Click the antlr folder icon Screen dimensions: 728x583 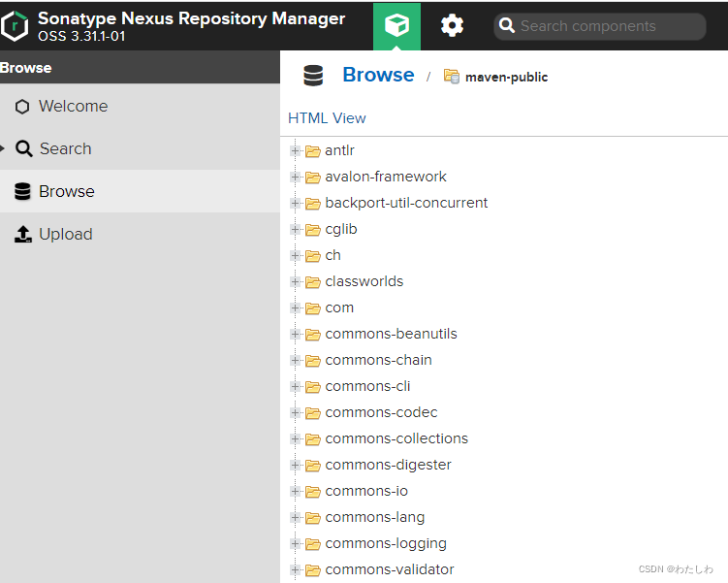click(x=313, y=151)
